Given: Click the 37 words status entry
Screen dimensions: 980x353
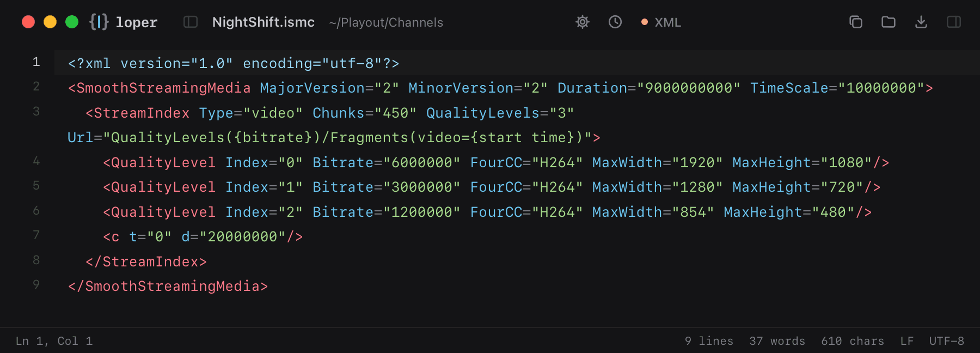Looking at the screenshot, I should pyautogui.click(x=777, y=341).
